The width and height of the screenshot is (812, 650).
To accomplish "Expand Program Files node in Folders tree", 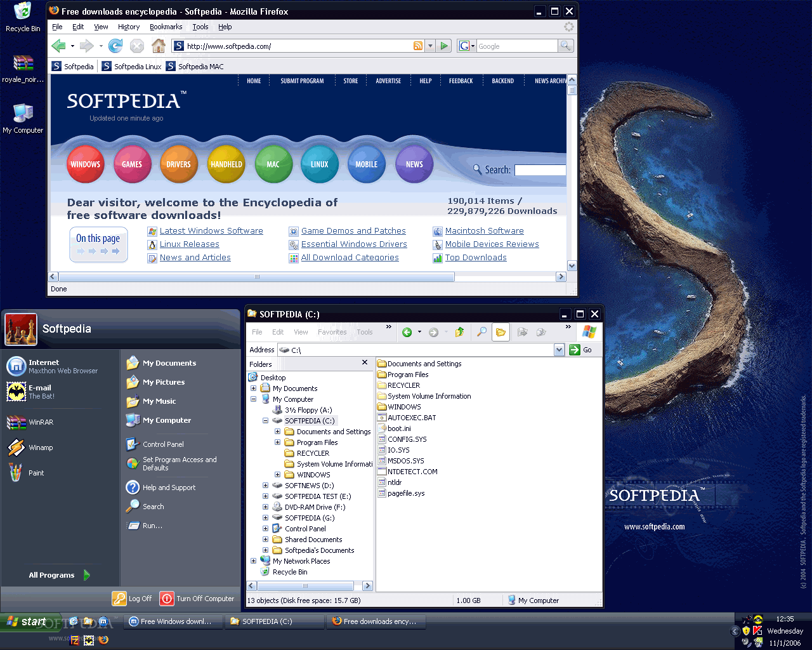I will point(277,442).
